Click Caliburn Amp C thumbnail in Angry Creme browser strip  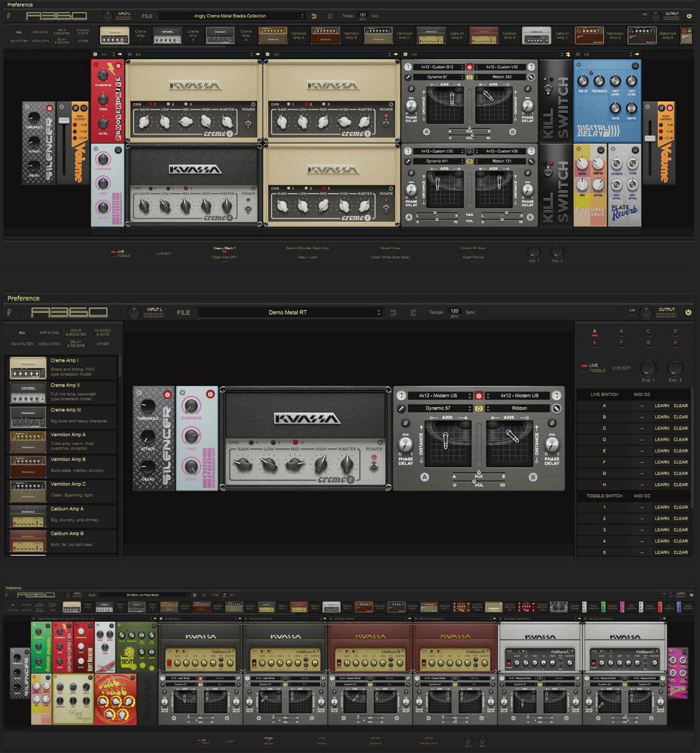pyautogui.click(x=536, y=35)
